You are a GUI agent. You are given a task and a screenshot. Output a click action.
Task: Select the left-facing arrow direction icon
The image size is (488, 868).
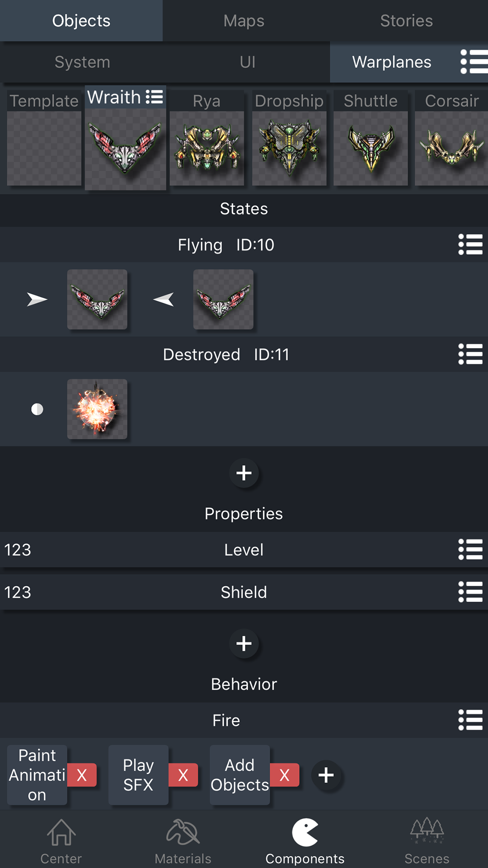tap(164, 299)
